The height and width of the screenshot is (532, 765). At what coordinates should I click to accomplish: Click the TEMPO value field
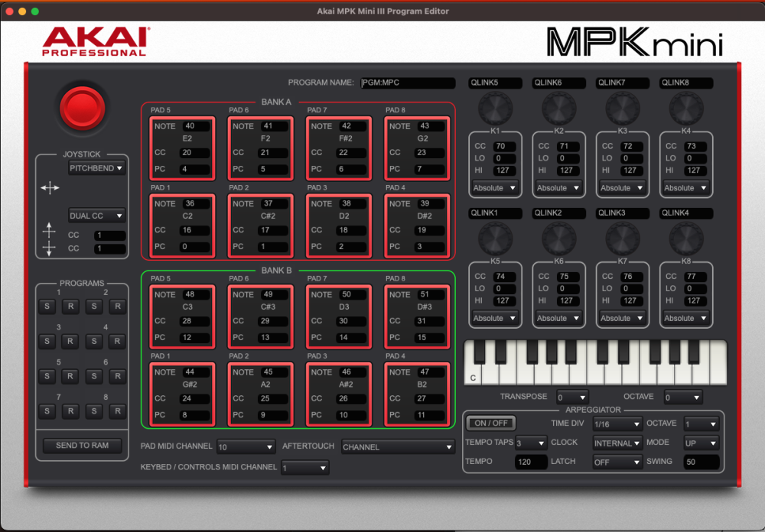[x=531, y=462]
